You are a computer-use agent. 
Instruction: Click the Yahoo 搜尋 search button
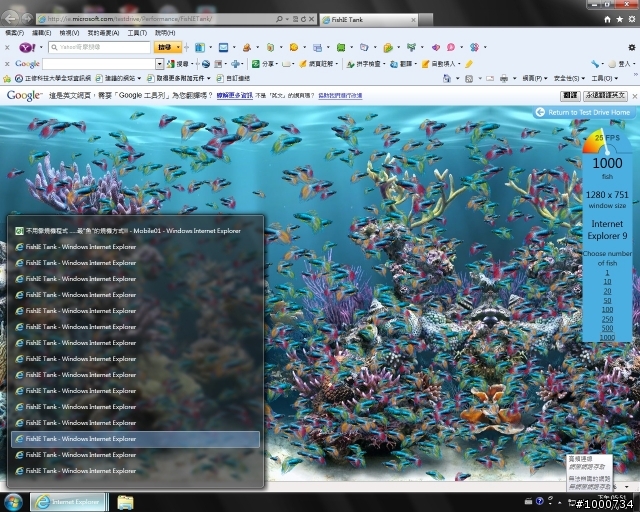pyautogui.click(x=164, y=48)
